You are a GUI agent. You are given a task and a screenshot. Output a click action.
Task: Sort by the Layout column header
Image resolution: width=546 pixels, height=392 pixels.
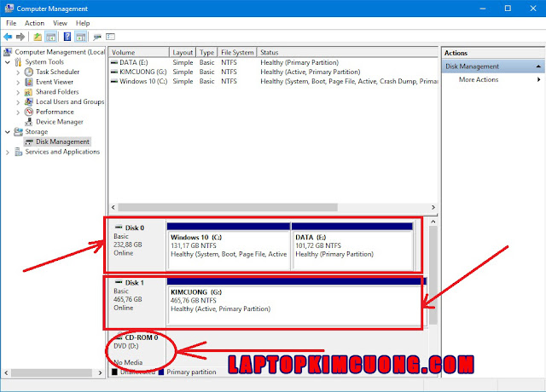pyautogui.click(x=183, y=52)
